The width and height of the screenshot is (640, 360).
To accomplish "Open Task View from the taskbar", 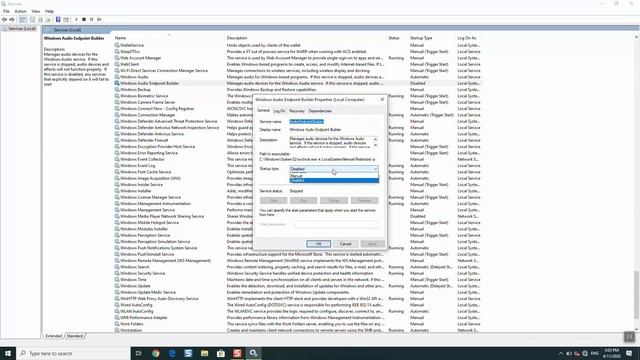I will pos(139,353).
